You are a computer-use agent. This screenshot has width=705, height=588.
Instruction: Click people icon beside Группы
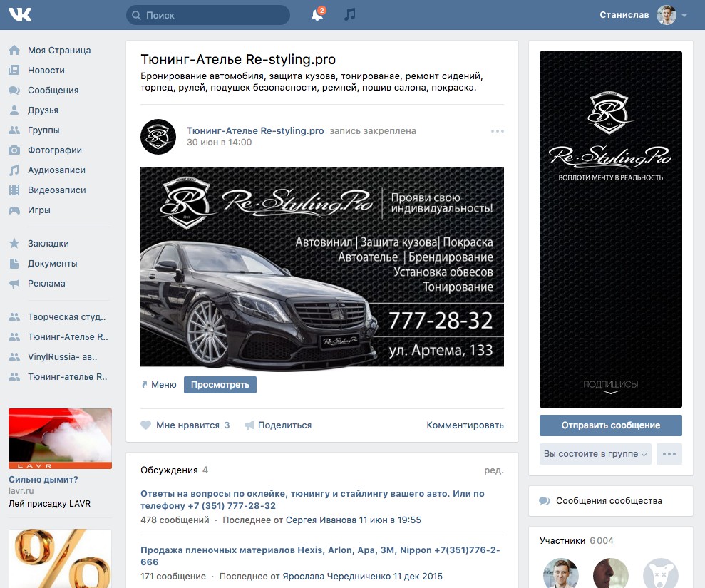[x=14, y=130]
